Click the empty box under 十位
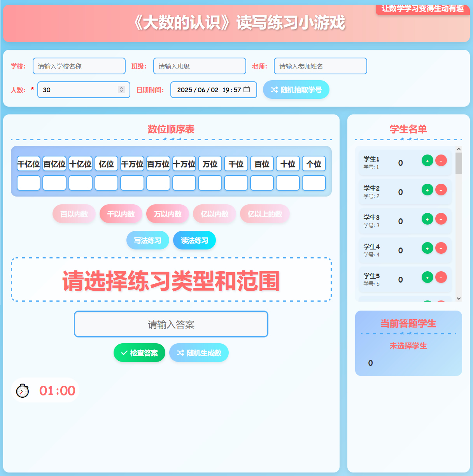 pyautogui.click(x=288, y=183)
